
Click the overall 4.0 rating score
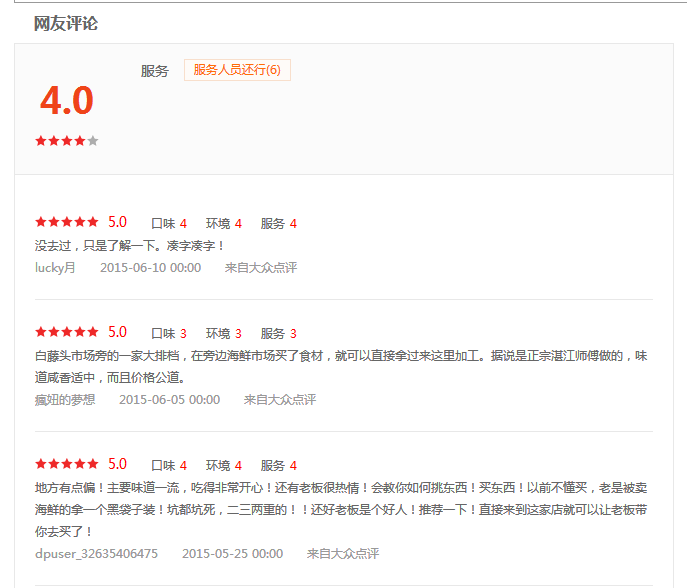point(67,100)
